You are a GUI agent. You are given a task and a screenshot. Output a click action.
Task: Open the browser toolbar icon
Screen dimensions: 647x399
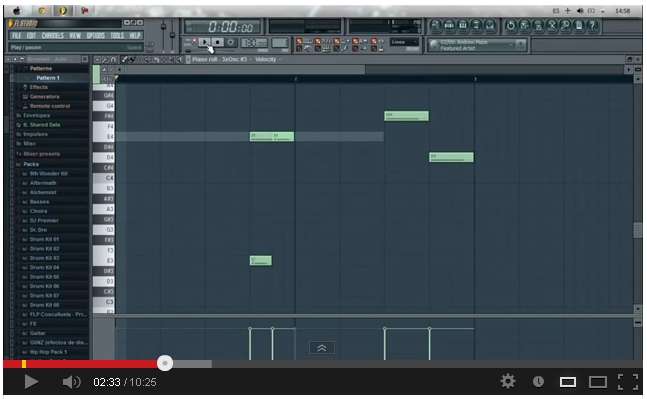[x=477, y=26]
